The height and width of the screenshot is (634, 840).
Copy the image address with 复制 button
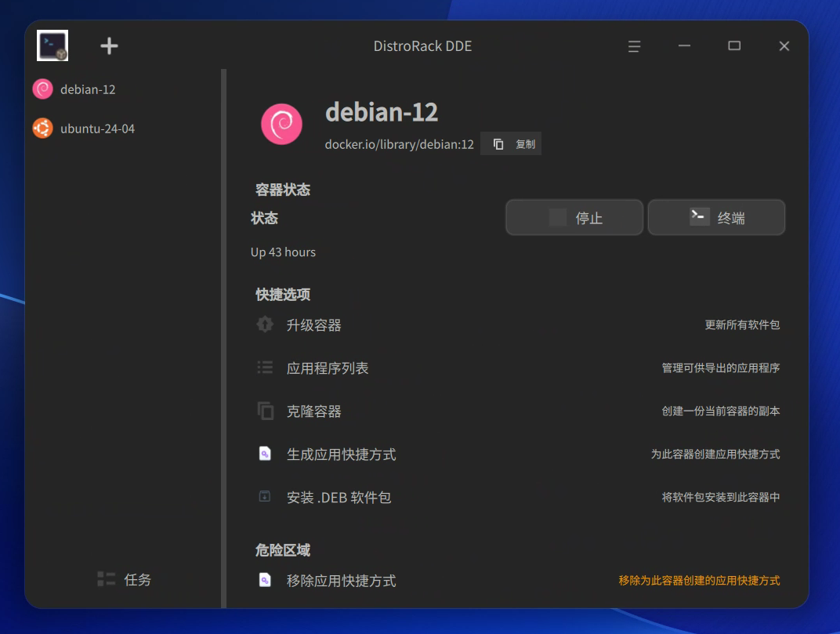[511, 143]
